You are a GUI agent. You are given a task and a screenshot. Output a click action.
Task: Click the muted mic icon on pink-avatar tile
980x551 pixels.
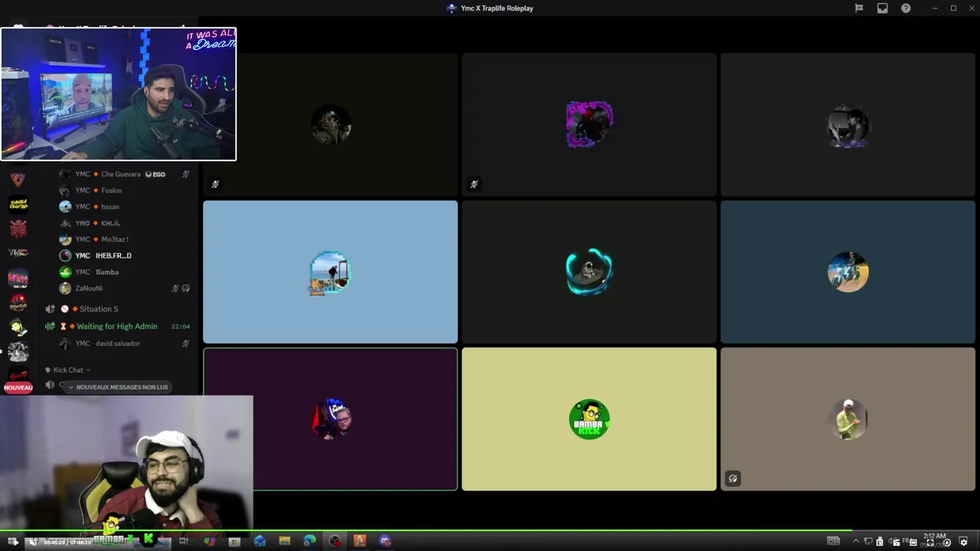point(474,184)
